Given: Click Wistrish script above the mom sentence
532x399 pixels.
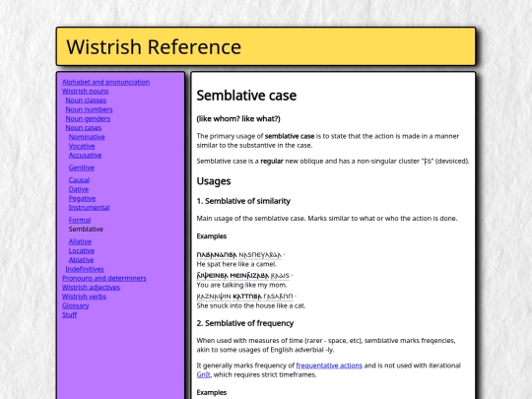Looking at the screenshot, I should point(244,276).
